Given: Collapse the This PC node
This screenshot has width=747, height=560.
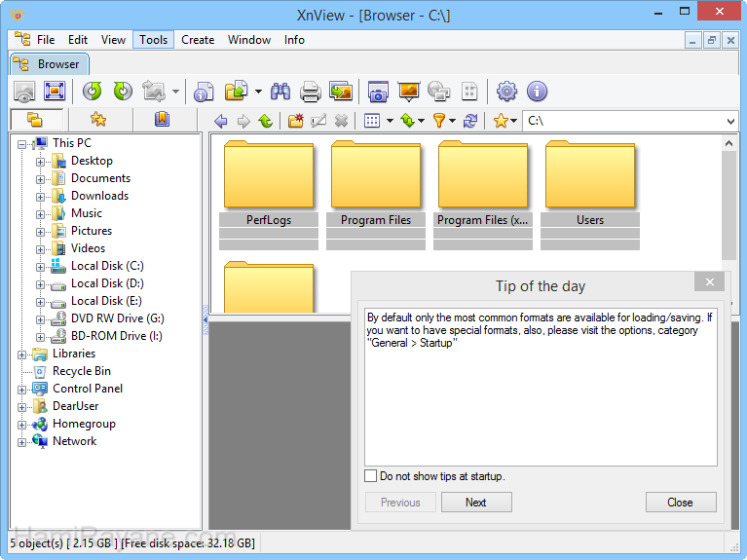Looking at the screenshot, I should click(21, 144).
